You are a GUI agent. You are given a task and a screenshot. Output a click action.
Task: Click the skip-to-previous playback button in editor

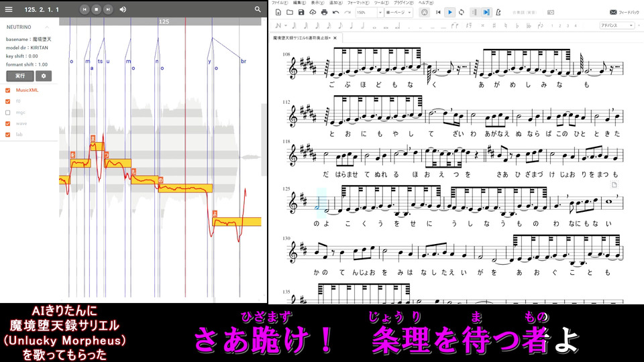click(85, 9)
